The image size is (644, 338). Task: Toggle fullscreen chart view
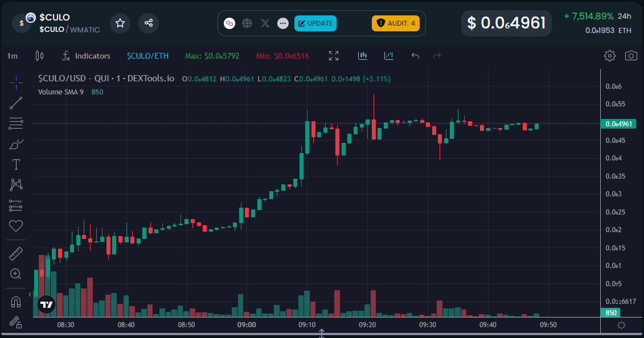pos(333,56)
